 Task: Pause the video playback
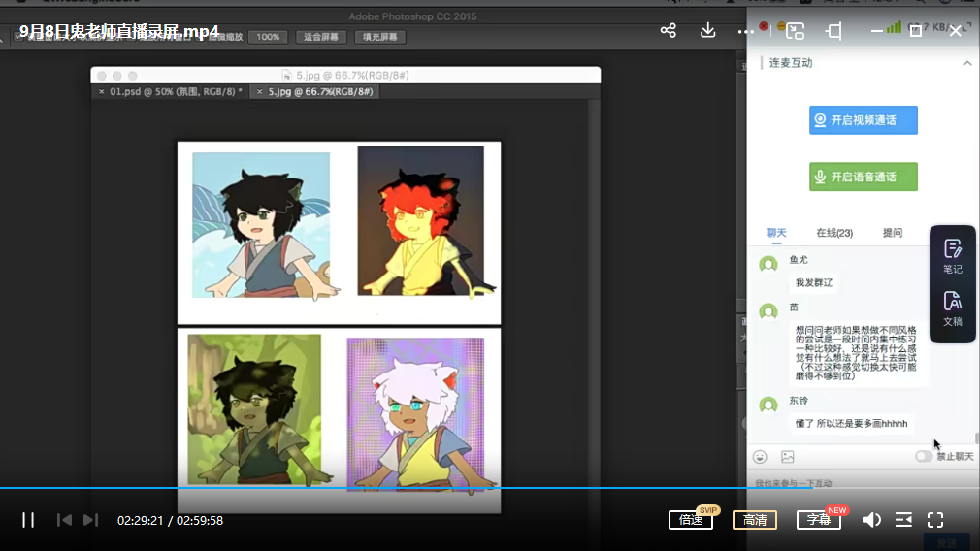pos(28,520)
